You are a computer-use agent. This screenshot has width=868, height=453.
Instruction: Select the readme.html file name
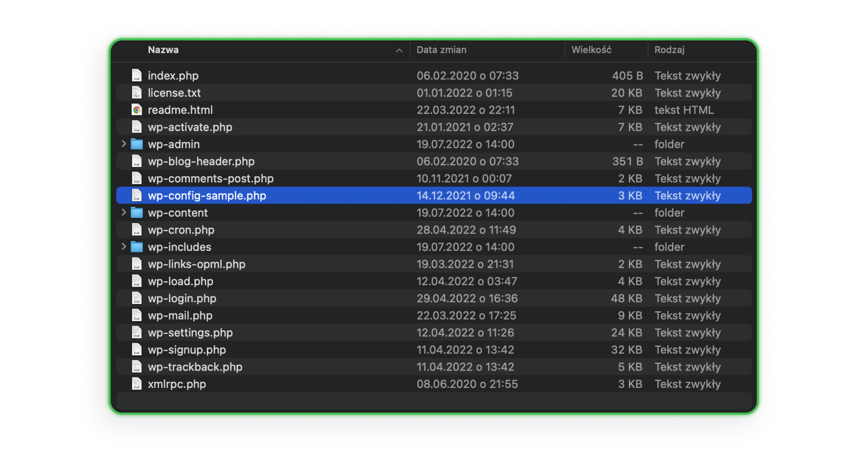pos(180,110)
